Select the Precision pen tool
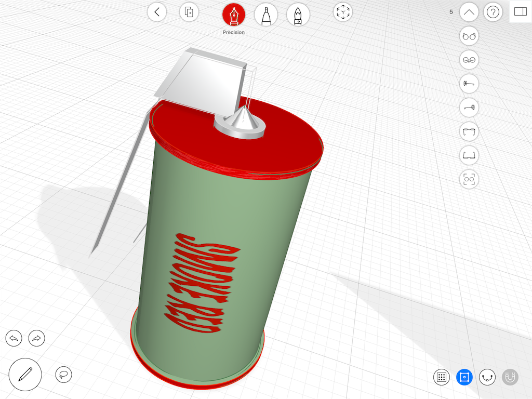Viewport: 532px width, 399px height. point(234,15)
